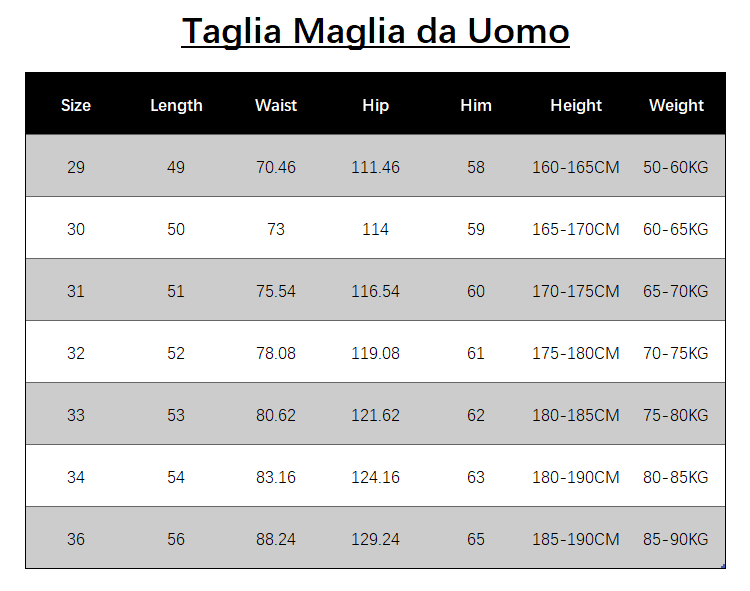Click the Hip column header
The width and height of the screenshot is (750, 591).
tap(375, 105)
